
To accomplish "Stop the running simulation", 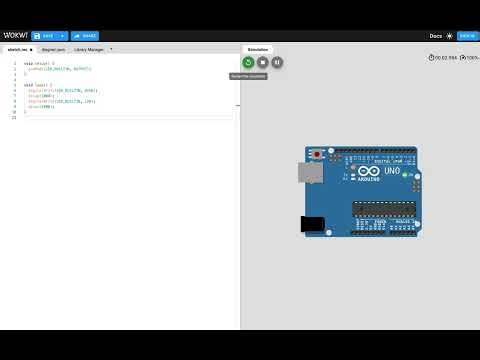I will (263, 62).
